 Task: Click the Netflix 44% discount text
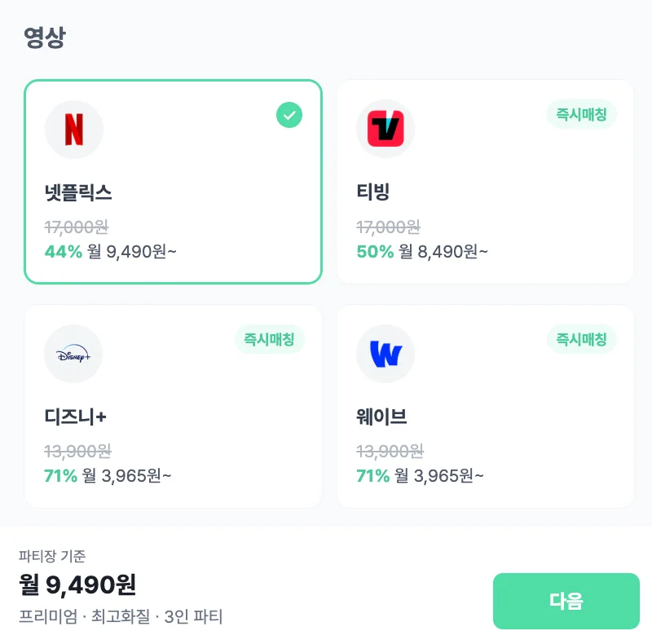63,252
